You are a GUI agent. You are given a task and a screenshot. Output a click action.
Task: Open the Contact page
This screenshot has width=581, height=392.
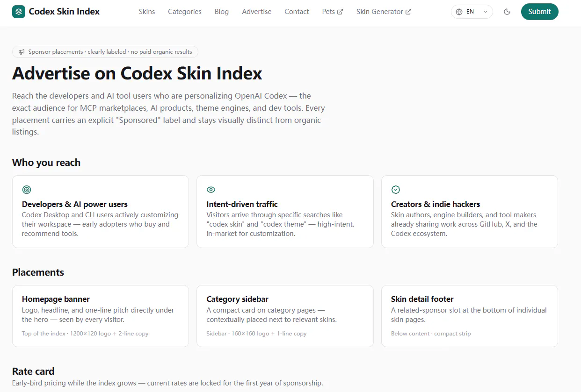pyautogui.click(x=297, y=12)
